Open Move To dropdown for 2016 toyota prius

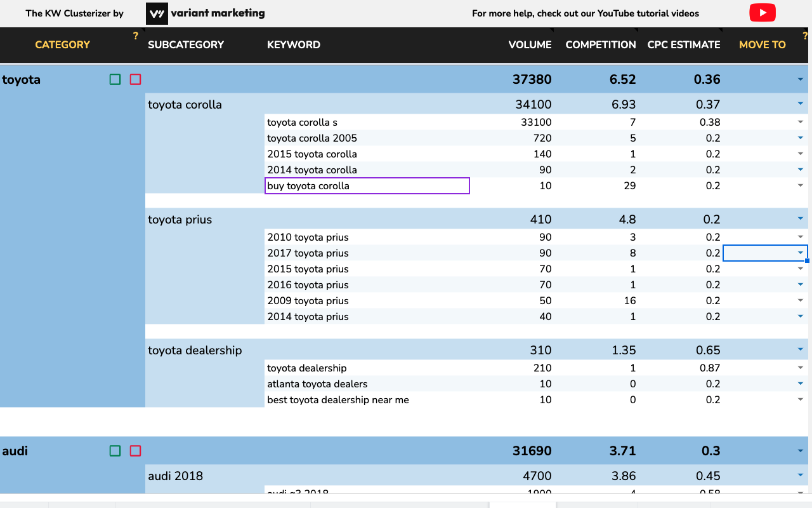(x=800, y=284)
